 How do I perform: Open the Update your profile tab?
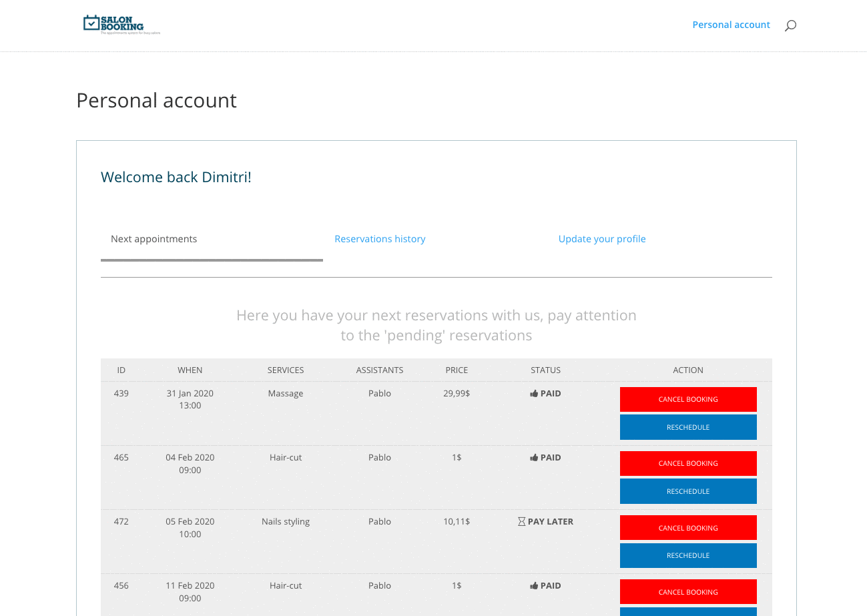point(602,239)
